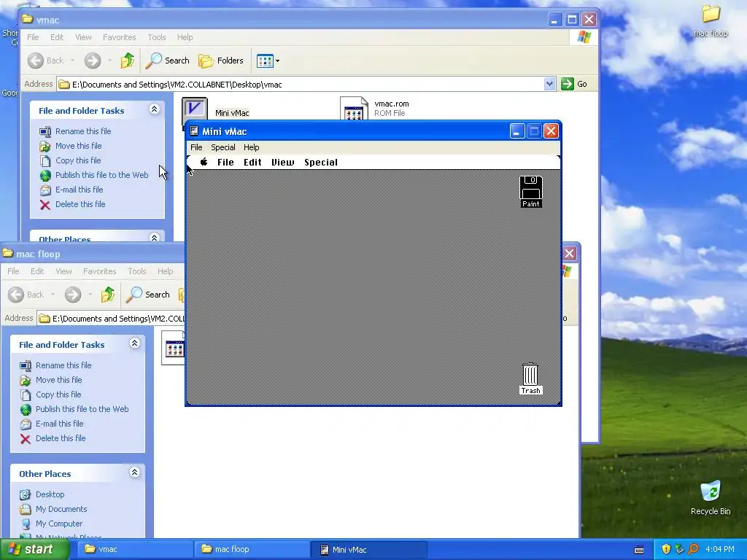747x560 pixels.
Task: Collapse Other Places panel in vmac window
Action: 154,237
